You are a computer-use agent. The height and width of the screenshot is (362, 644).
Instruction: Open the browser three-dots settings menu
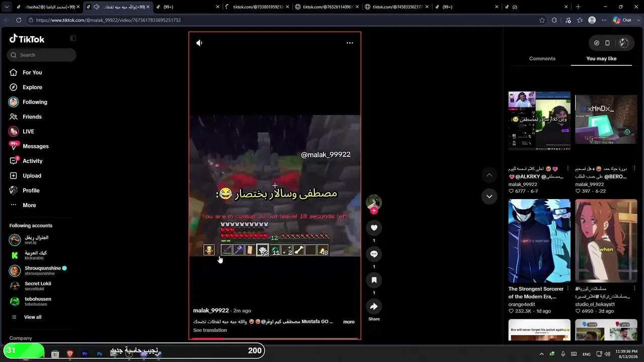click(x=604, y=20)
